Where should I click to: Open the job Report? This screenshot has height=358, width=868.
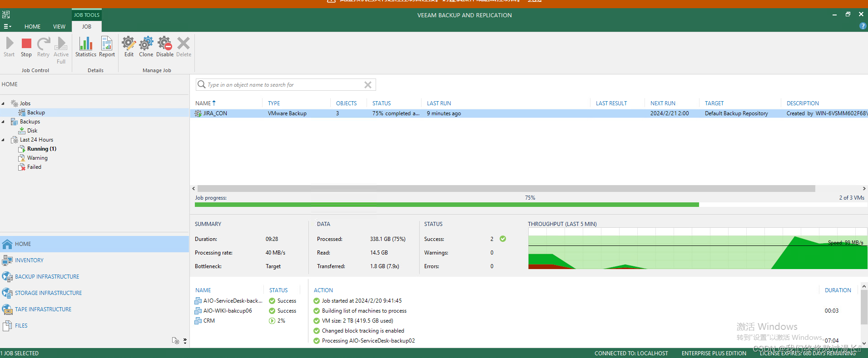(107, 47)
